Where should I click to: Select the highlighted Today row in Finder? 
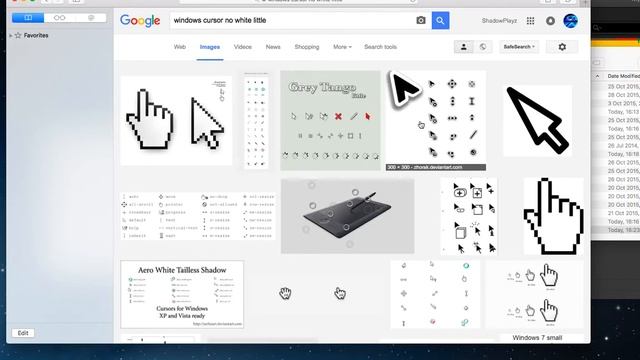[616, 230]
